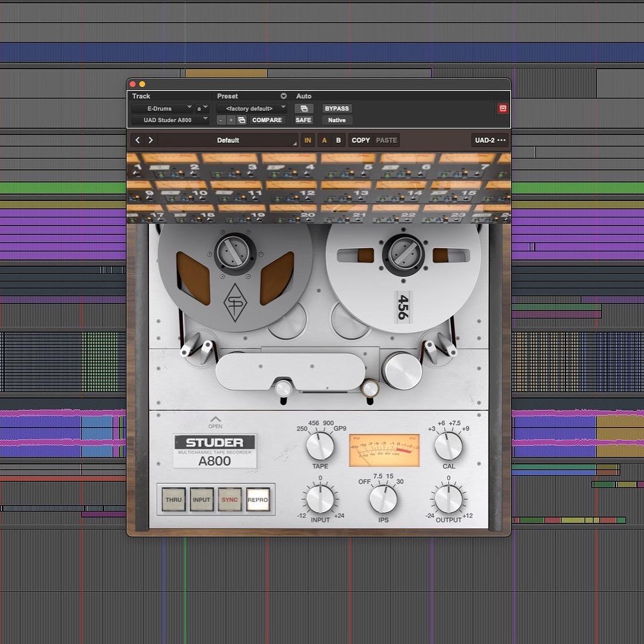
Task: Toggle the IN power button
Action: pyautogui.click(x=308, y=140)
